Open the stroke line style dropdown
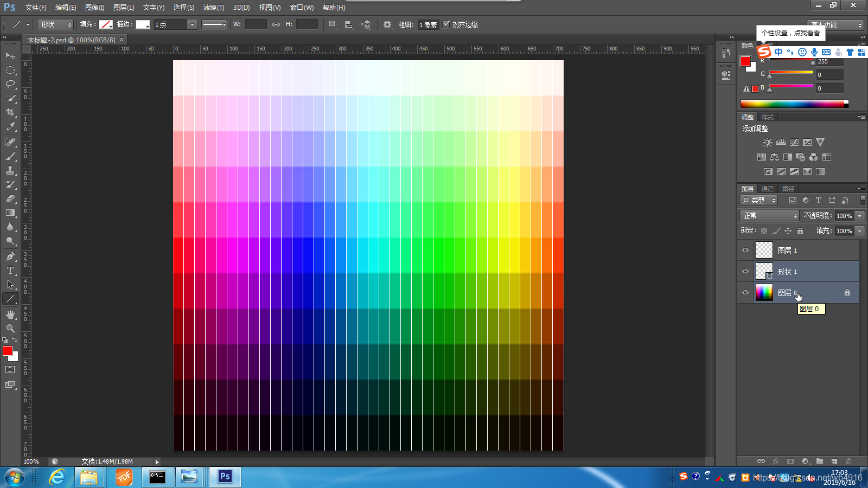This screenshot has height=488, width=868. coord(214,24)
